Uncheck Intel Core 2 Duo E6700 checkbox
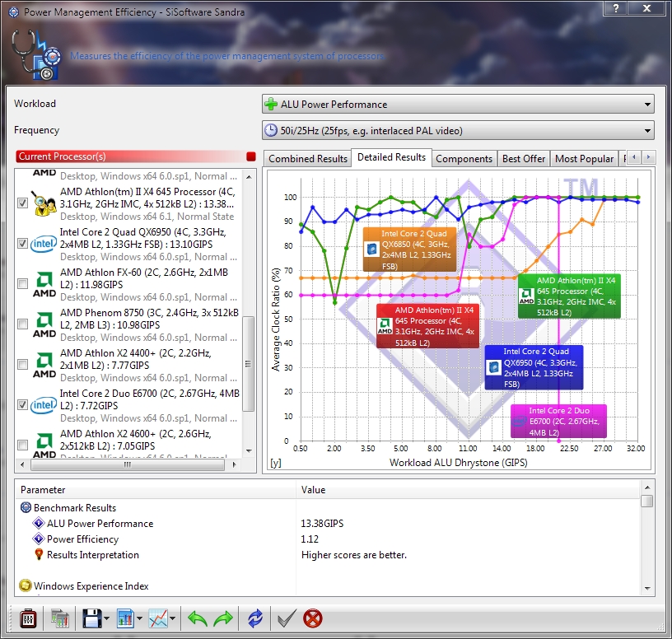This screenshot has width=672, height=639. (23, 404)
